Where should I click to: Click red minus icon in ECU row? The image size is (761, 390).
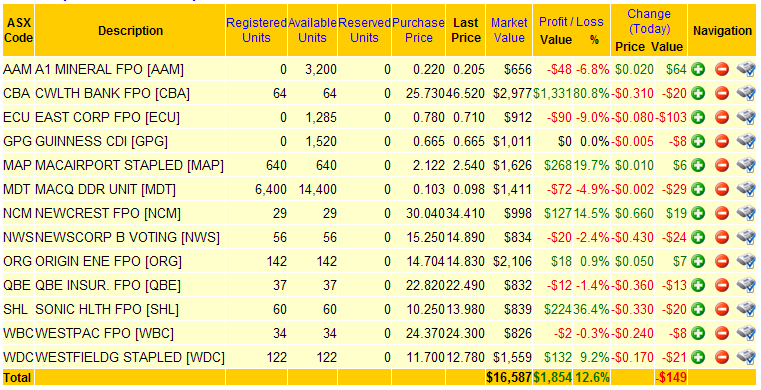click(722, 117)
